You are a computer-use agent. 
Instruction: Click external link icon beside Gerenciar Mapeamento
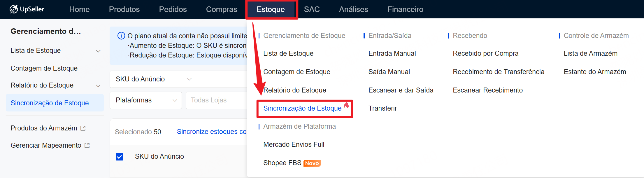(x=87, y=145)
